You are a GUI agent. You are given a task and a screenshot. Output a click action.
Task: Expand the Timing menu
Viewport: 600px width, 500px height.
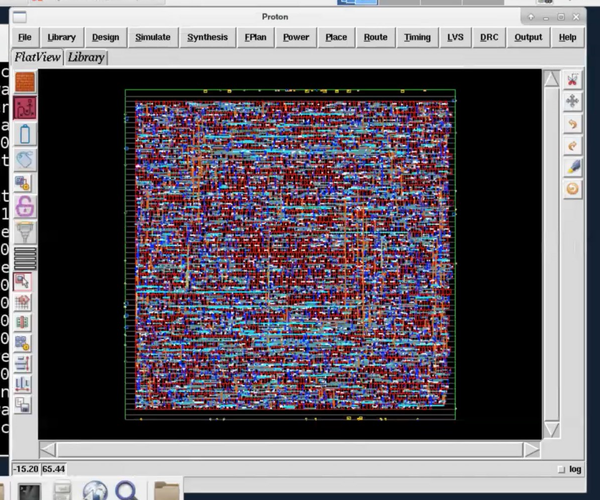click(x=417, y=37)
